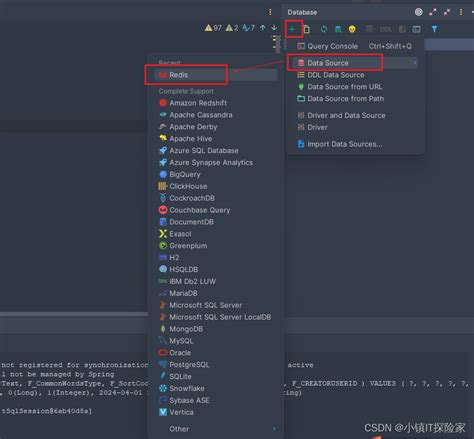
Task: Go to next highlighted error arrow
Action: tap(274, 28)
